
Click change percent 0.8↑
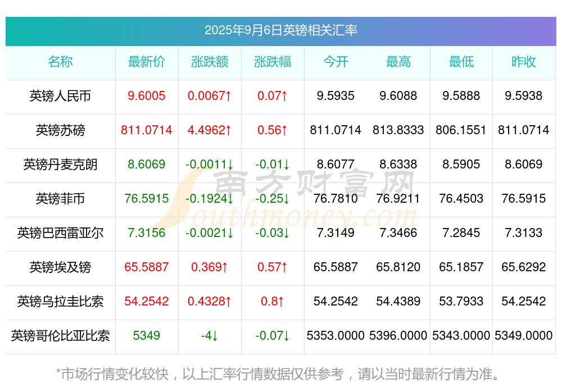click(x=273, y=302)
